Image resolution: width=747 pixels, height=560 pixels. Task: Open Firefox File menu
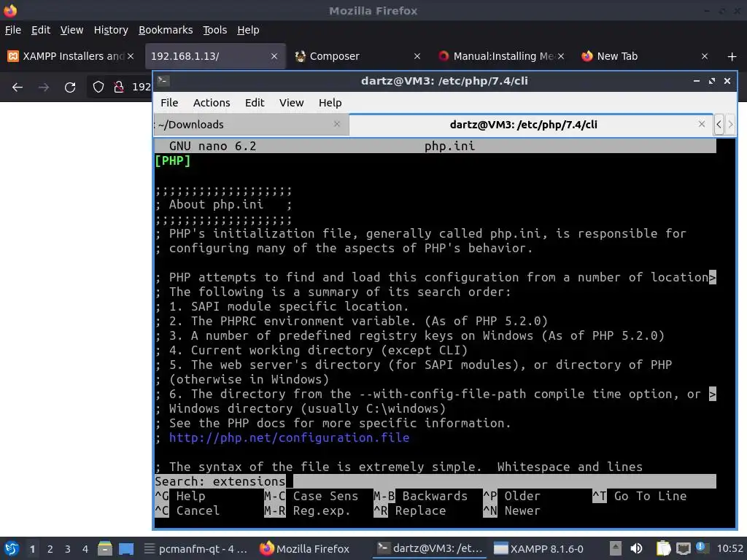pos(13,30)
